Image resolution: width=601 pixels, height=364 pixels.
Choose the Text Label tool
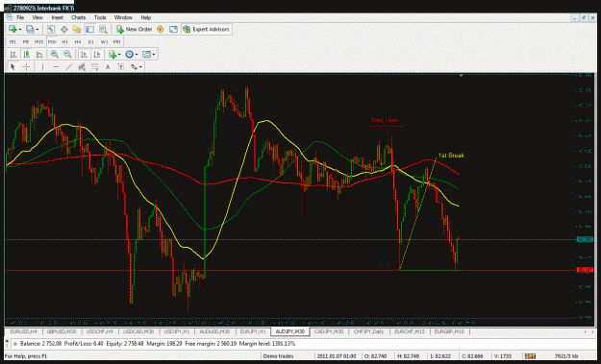coord(121,67)
